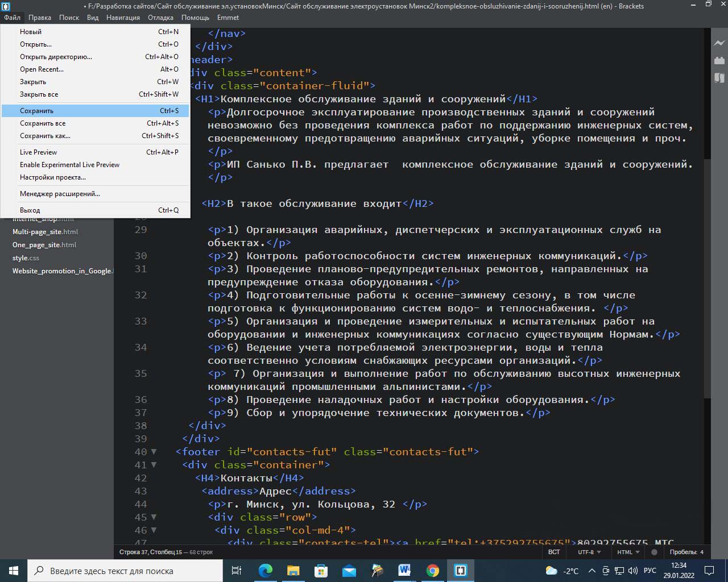Open the HTML language mode dropdown
The height and width of the screenshot is (582, 728).
(x=628, y=552)
